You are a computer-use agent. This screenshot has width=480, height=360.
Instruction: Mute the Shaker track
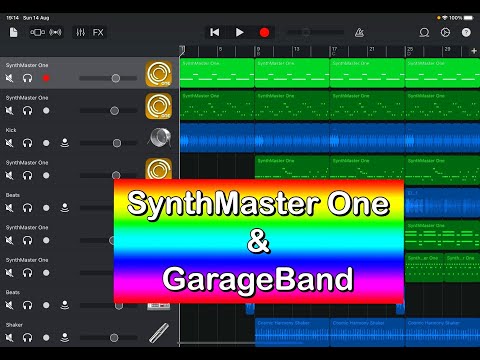coord(9,338)
